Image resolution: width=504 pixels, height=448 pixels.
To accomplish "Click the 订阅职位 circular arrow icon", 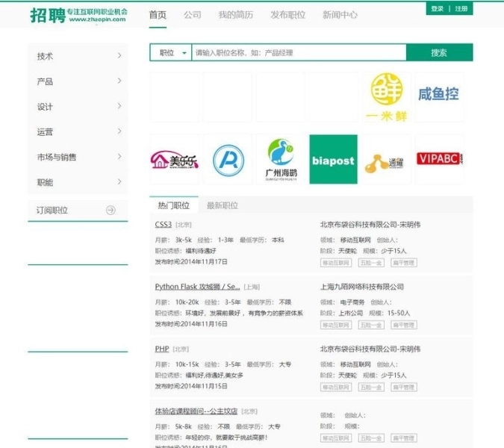I will click(x=111, y=210).
